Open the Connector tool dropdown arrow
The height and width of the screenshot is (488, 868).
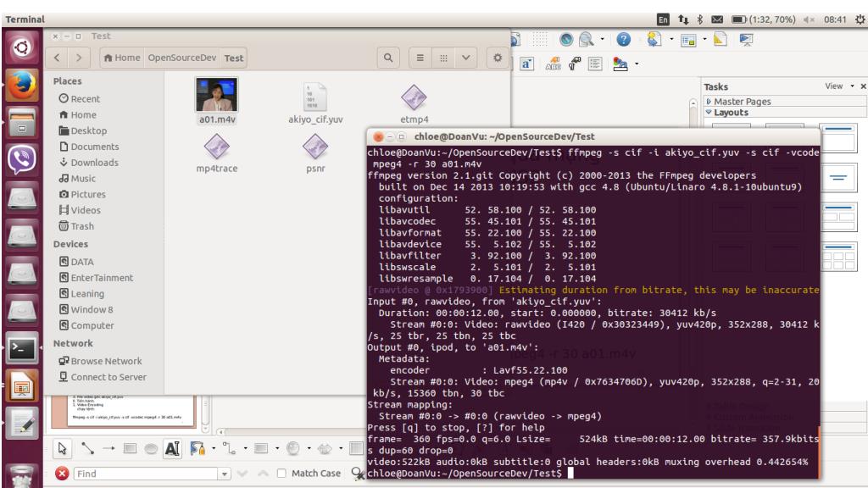tap(245, 449)
